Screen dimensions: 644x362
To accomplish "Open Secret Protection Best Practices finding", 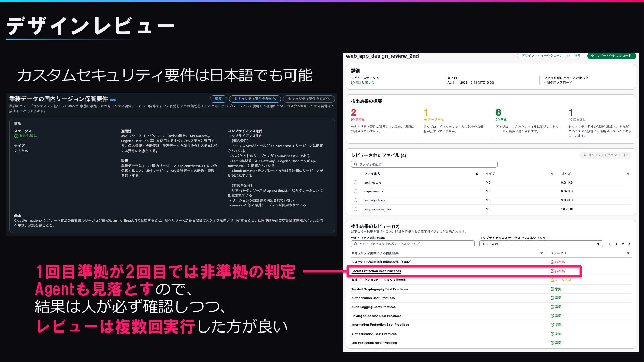I will (376, 271).
